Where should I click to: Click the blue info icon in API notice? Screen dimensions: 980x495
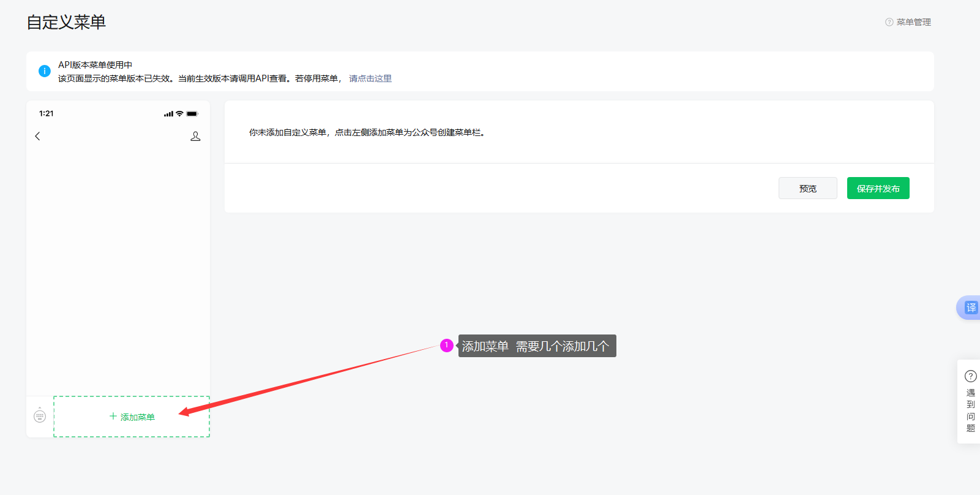[x=45, y=71]
